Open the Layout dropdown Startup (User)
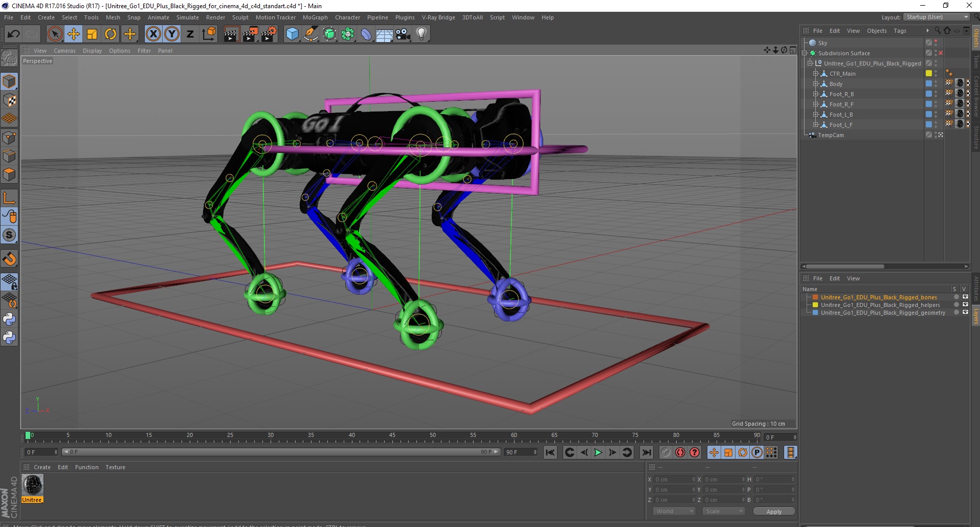 click(937, 17)
